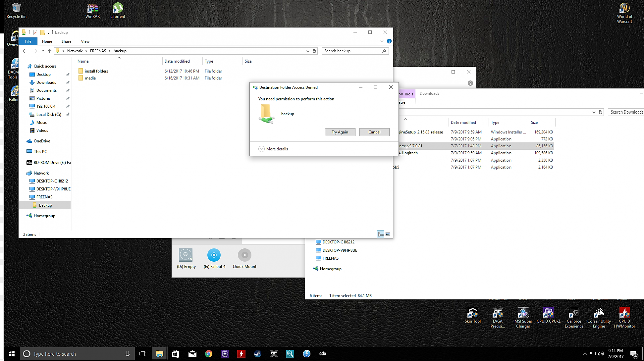Click taskbar Type here to search box
Viewport: 644px width, 361px height.
click(x=77, y=354)
